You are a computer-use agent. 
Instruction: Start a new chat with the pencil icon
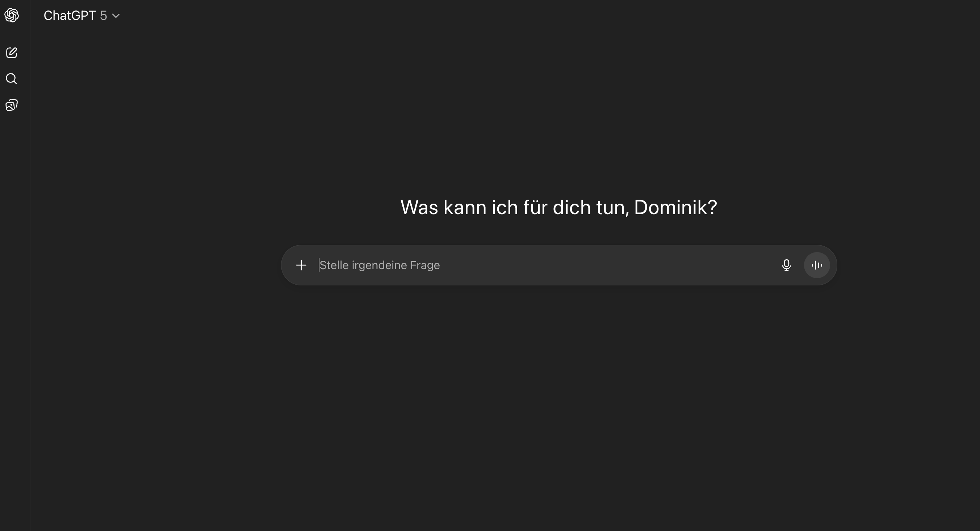click(12, 52)
